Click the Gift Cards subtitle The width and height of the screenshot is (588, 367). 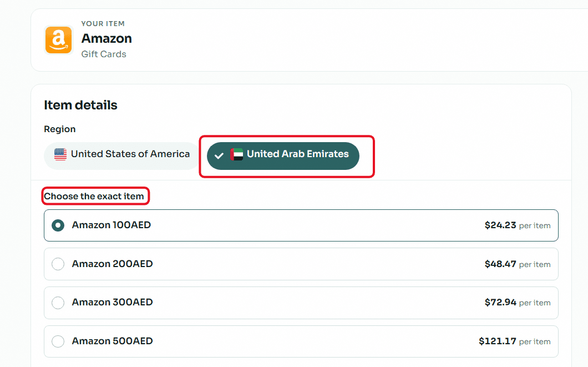[104, 54]
